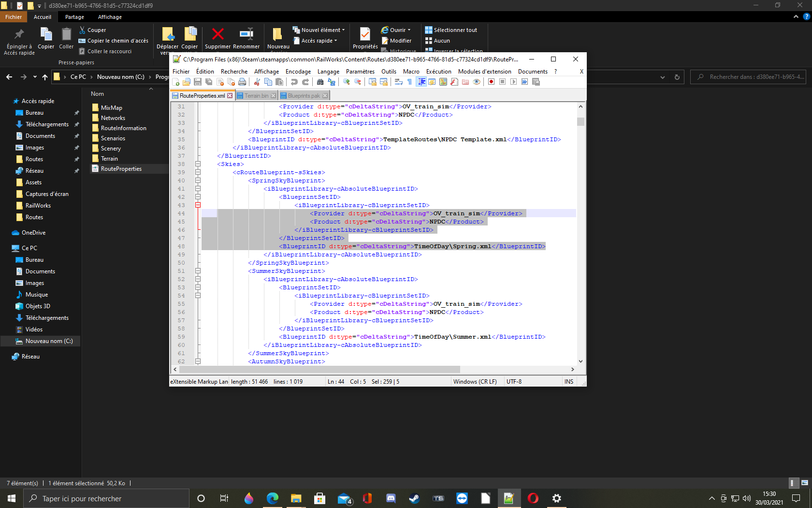
Task: Click the editor horizontal scrollbar thumb
Action: [319, 369]
